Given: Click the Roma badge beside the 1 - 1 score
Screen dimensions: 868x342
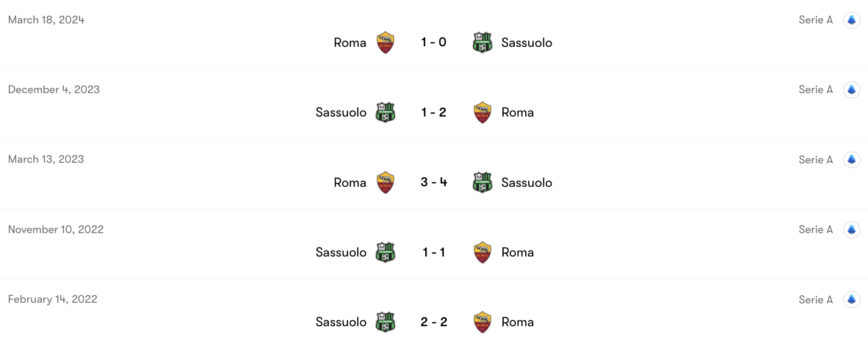Looking at the screenshot, I should [482, 252].
